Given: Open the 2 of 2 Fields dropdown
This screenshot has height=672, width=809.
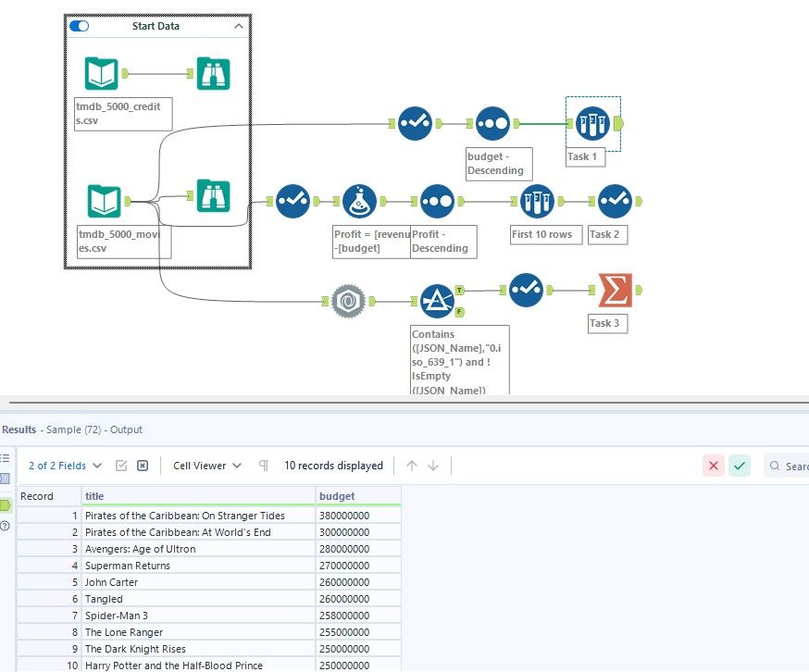Looking at the screenshot, I should (65, 466).
